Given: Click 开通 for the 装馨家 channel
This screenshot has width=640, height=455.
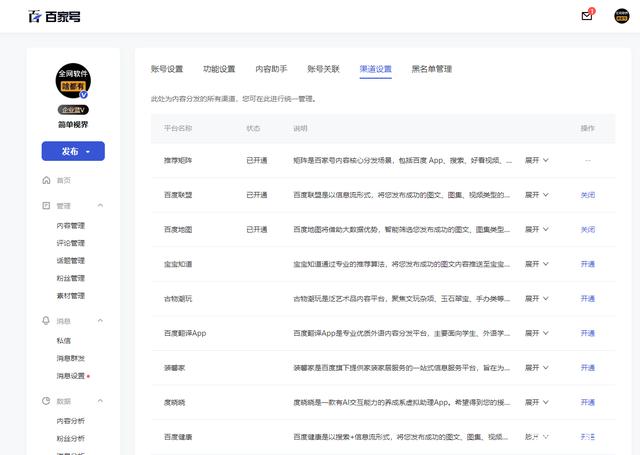Looking at the screenshot, I should (x=588, y=368).
